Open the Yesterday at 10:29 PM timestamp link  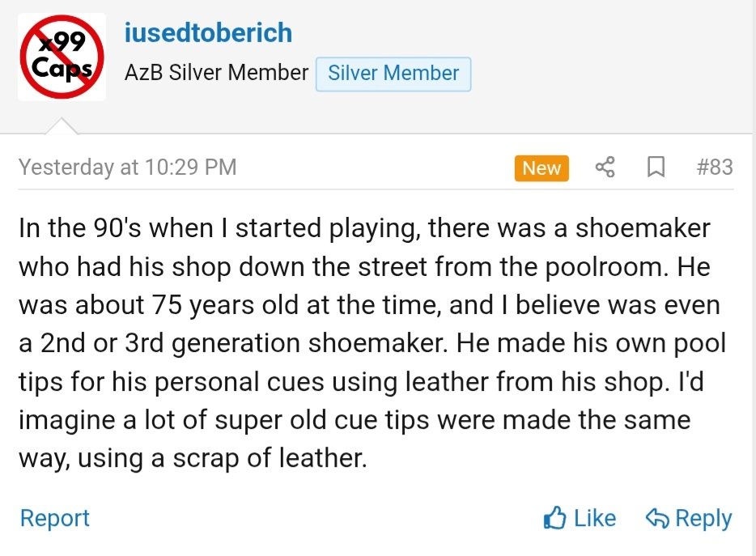click(128, 168)
